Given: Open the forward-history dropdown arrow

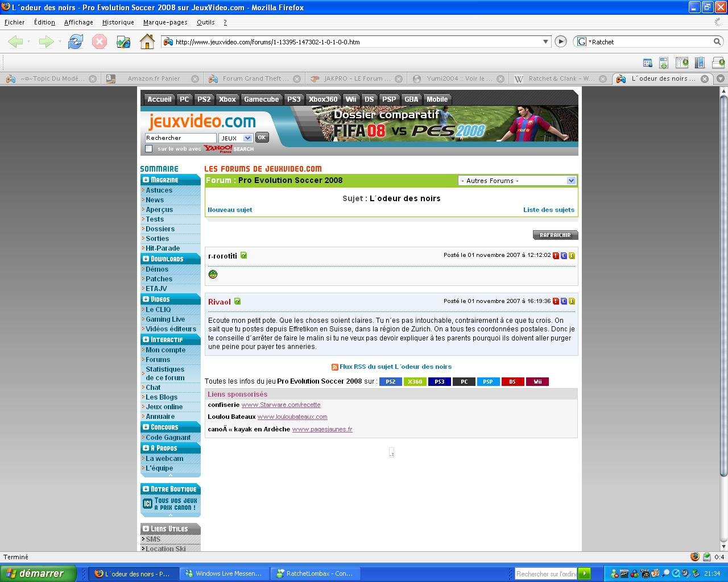Looking at the screenshot, I should point(59,41).
